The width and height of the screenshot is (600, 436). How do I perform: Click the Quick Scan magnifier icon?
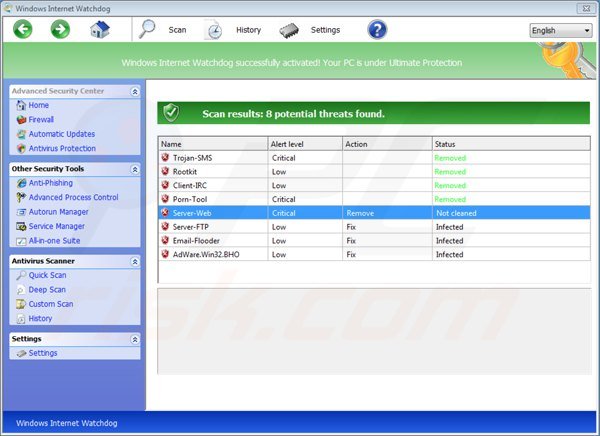pyautogui.click(x=21, y=275)
